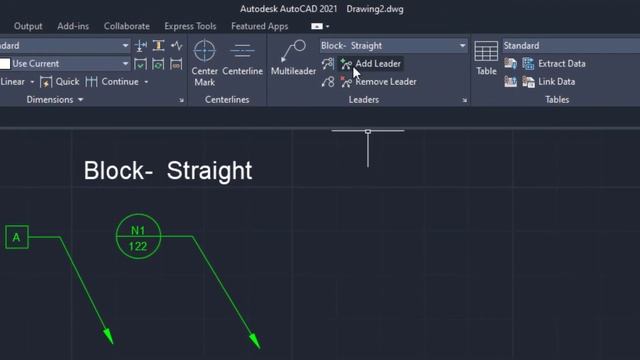Click the Center Mark tool
The width and height of the screenshot is (640, 360).
coord(204,63)
